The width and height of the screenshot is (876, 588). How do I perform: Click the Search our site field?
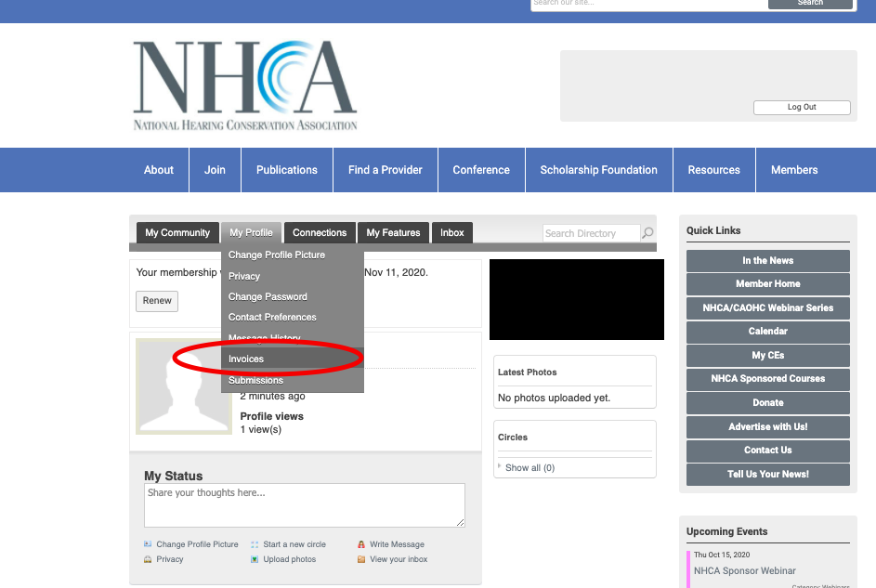649,4
